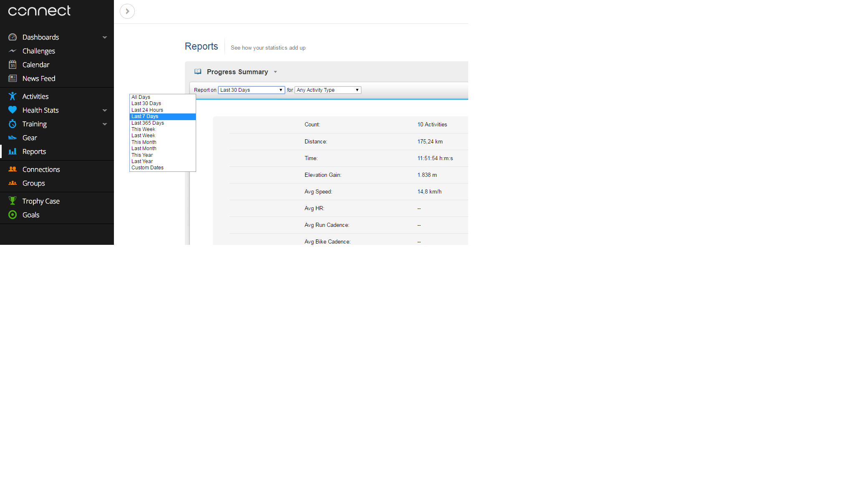
Task: Select This Year option
Action: [x=163, y=155]
